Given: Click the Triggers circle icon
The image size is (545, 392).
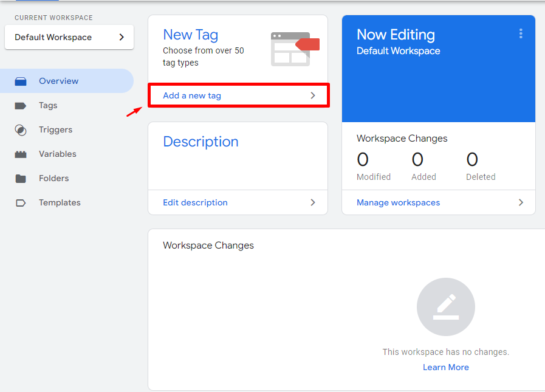Looking at the screenshot, I should [21, 130].
